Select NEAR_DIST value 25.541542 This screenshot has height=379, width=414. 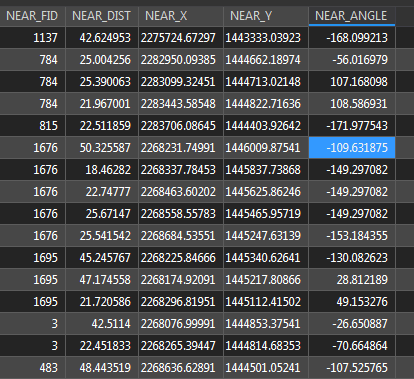[x=101, y=236]
